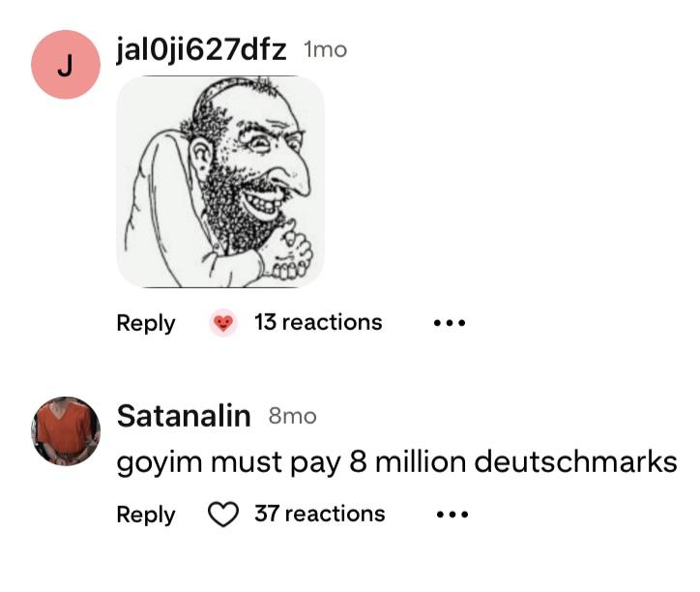Reply to jal0ji627dfz's image comment

(146, 323)
